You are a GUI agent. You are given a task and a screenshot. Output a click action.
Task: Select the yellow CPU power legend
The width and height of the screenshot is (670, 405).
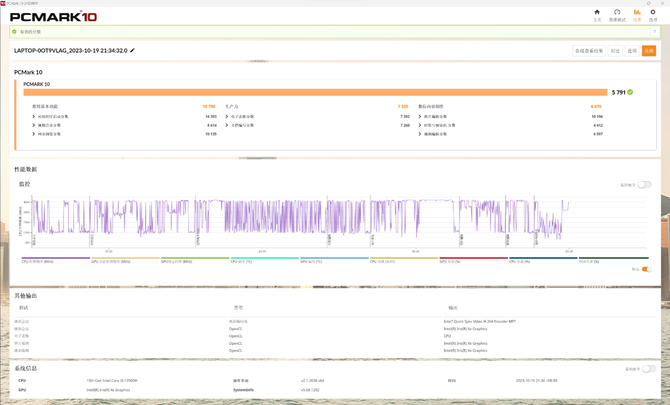pos(404,260)
